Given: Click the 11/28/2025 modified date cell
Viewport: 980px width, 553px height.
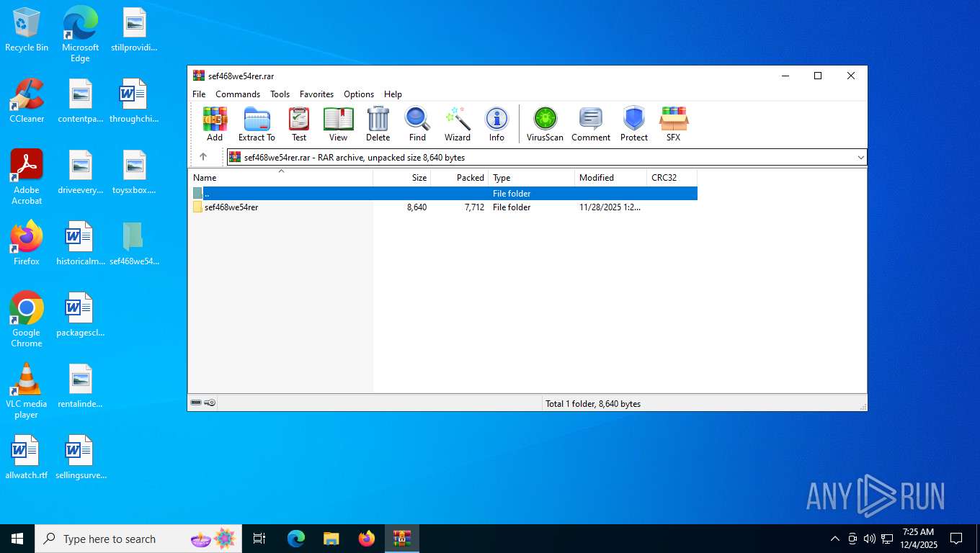Looking at the screenshot, I should click(x=610, y=207).
